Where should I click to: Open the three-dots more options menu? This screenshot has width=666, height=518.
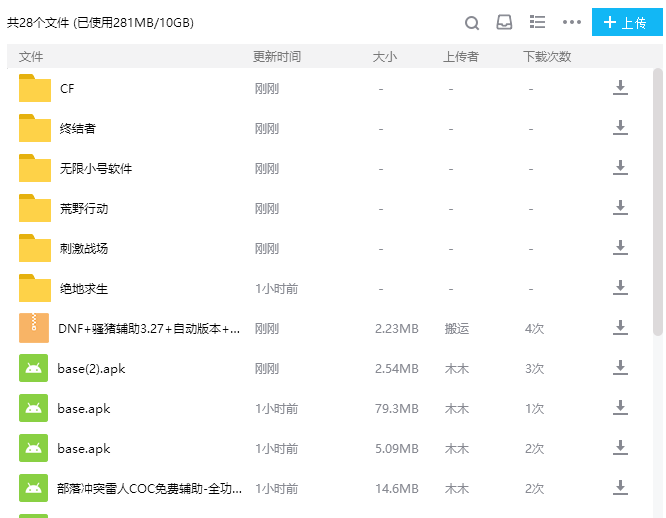tap(571, 22)
